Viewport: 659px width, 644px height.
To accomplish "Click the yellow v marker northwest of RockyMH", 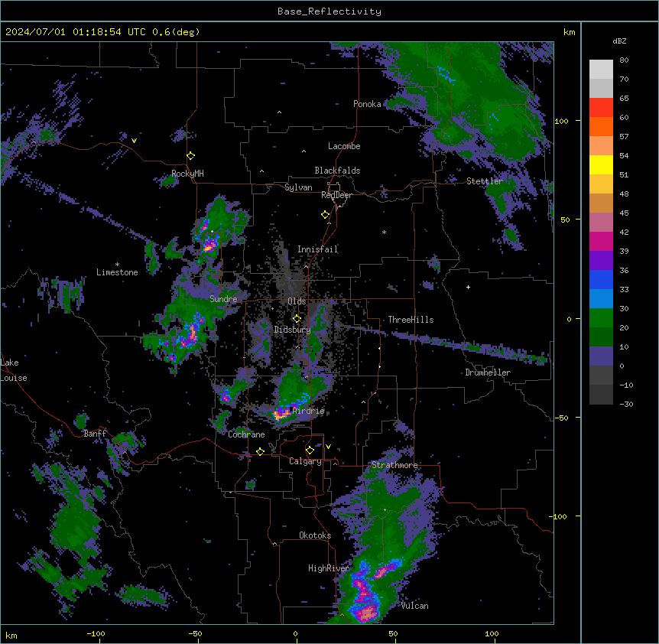I will [x=134, y=141].
